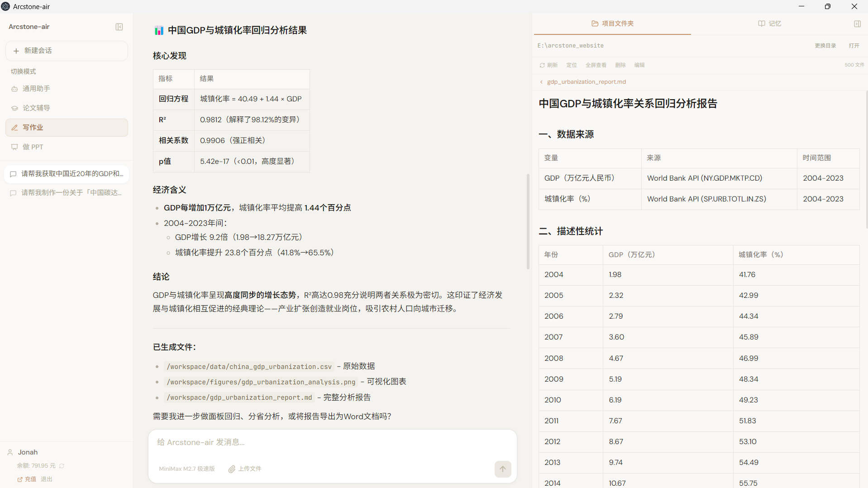Viewport: 868px width, 488px height.
Task: Switch to 做 PPT mode
Action: tap(33, 147)
